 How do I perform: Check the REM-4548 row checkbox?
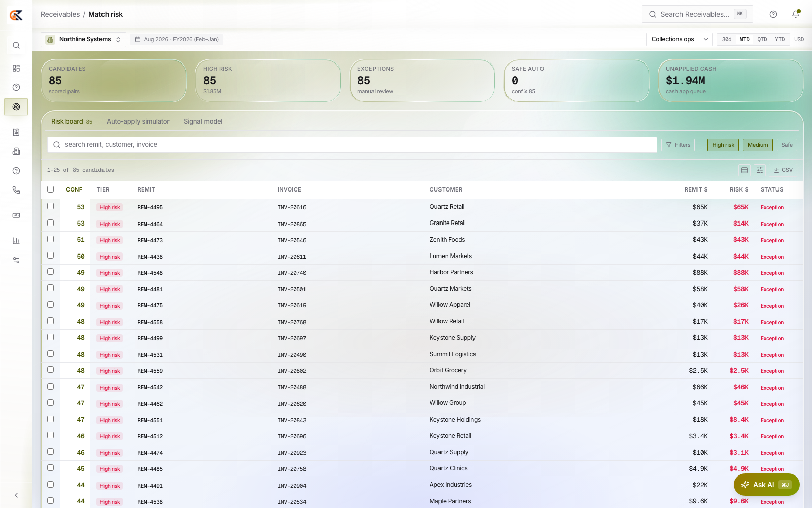50,272
